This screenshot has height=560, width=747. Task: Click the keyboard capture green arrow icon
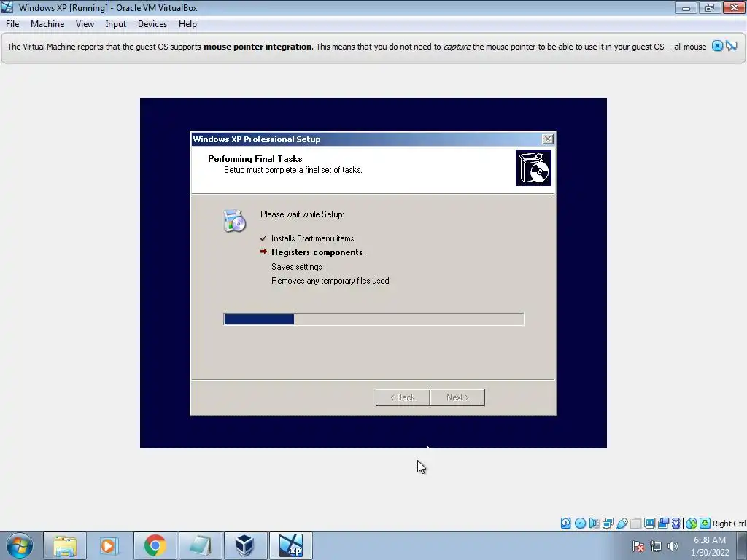click(x=705, y=524)
